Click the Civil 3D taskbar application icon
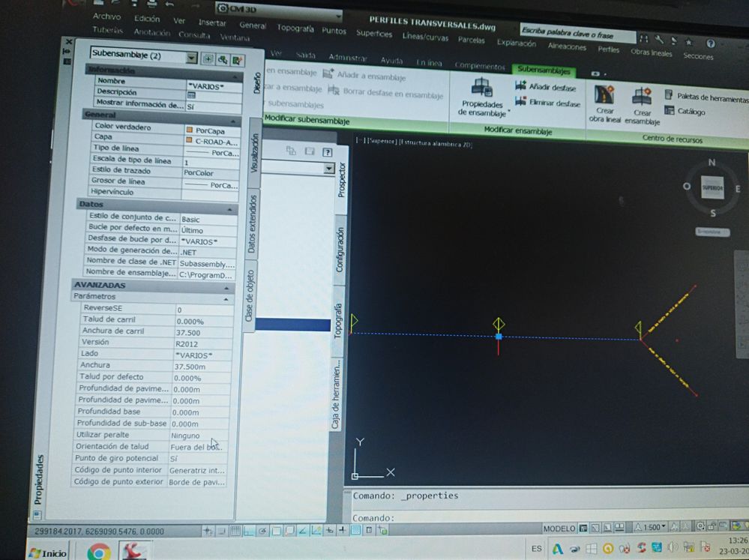The height and width of the screenshot is (560, 749). click(133, 551)
